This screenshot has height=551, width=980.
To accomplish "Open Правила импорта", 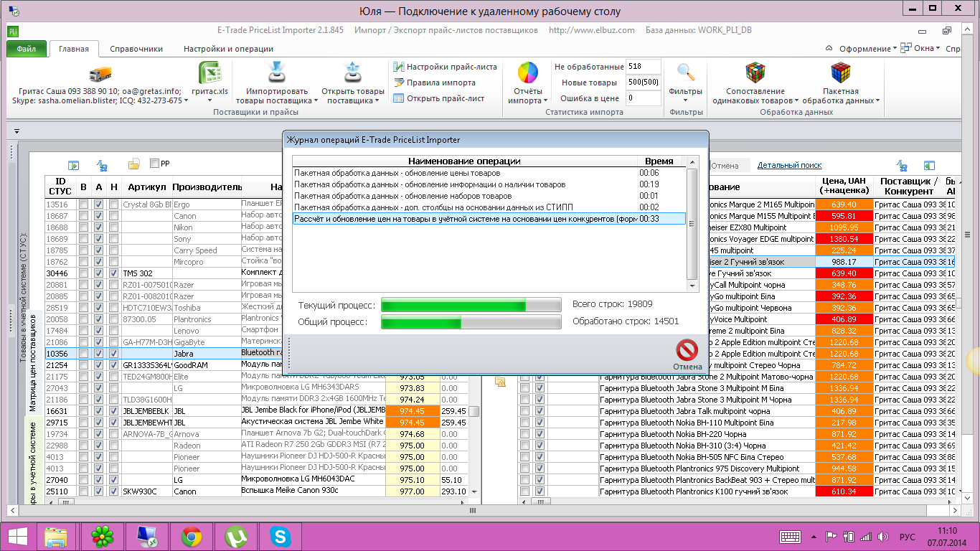I will 434,83.
